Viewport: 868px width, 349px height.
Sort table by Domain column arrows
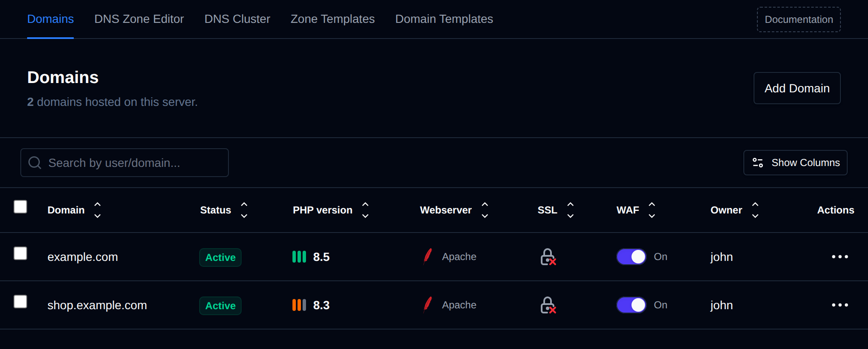(x=97, y=210)
